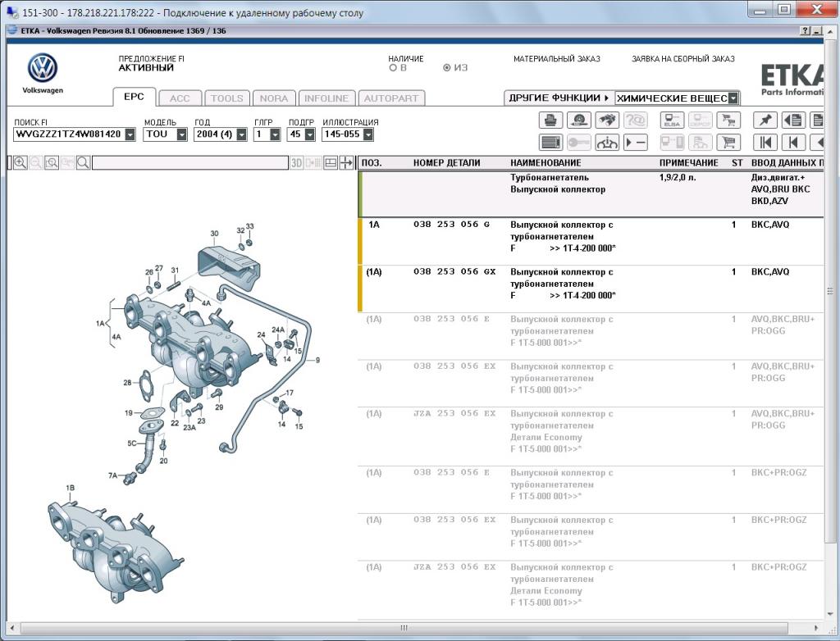Click the МАТЕРИАЛЬНЫЙ ЗАКАЗ label
Viewport: 840px width, 641px height.
pos(557,59)
